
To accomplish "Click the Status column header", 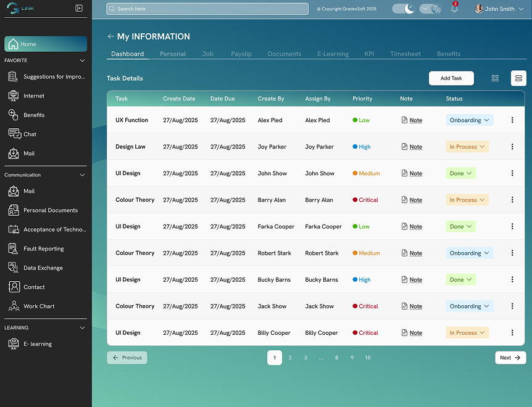I will pyautogui.click(x=454, y=99).
